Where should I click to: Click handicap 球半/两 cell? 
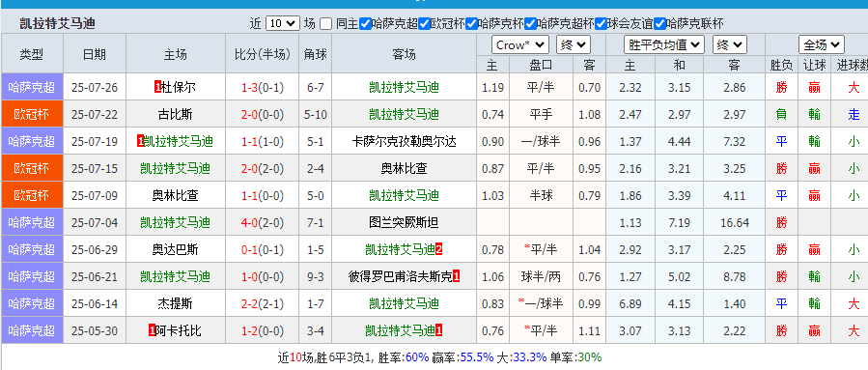click(x=541, y=277)
